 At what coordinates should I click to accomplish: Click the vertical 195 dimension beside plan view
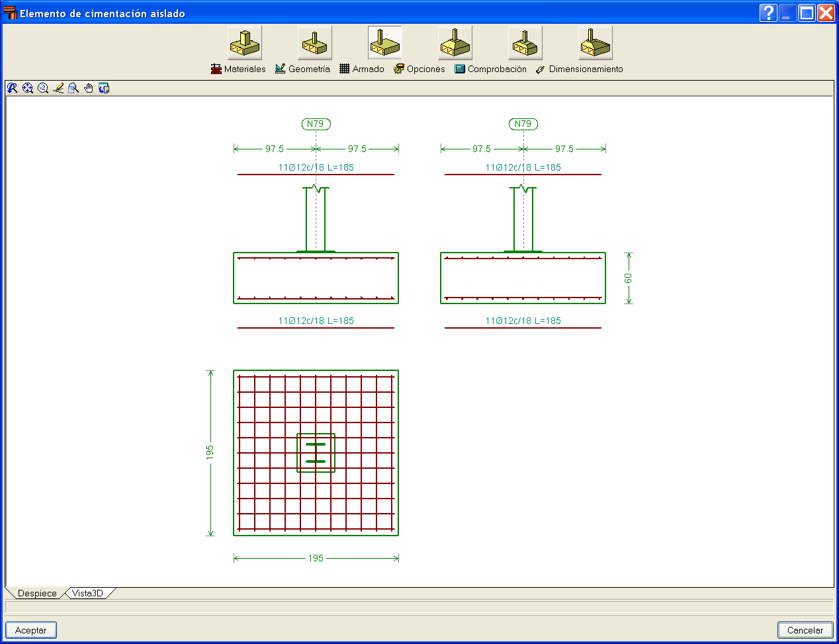tap(210, 452)
